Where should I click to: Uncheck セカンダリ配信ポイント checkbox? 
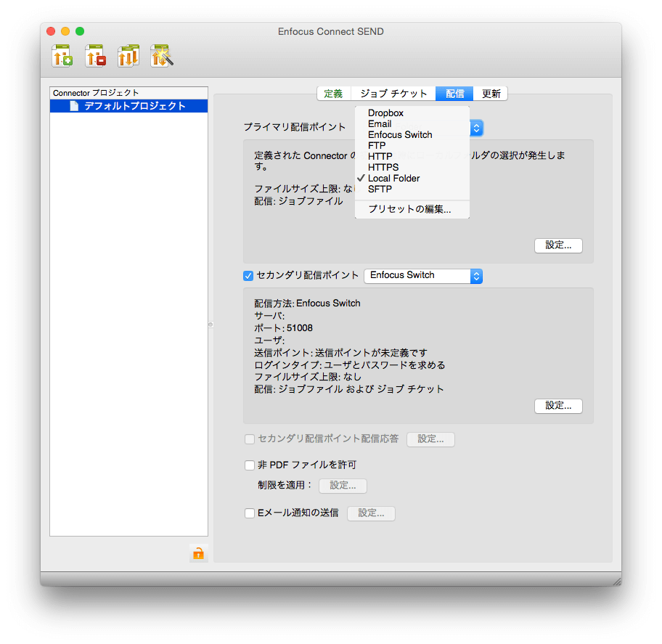248,276
